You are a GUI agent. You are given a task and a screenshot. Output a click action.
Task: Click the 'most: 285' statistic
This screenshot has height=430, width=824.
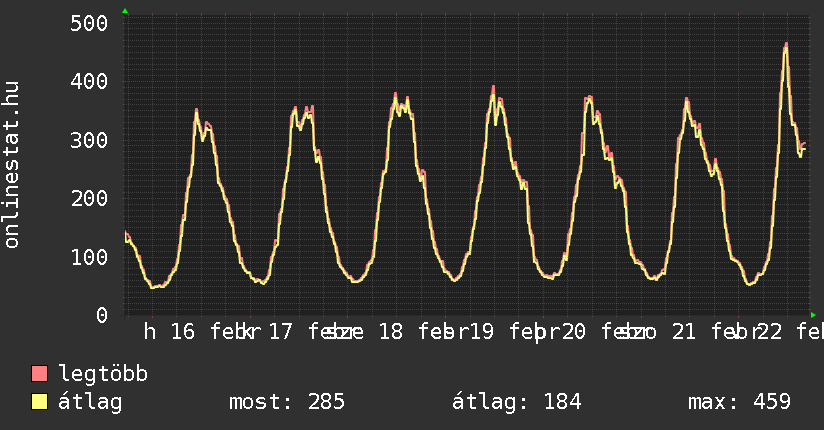(x=287, y=402)
